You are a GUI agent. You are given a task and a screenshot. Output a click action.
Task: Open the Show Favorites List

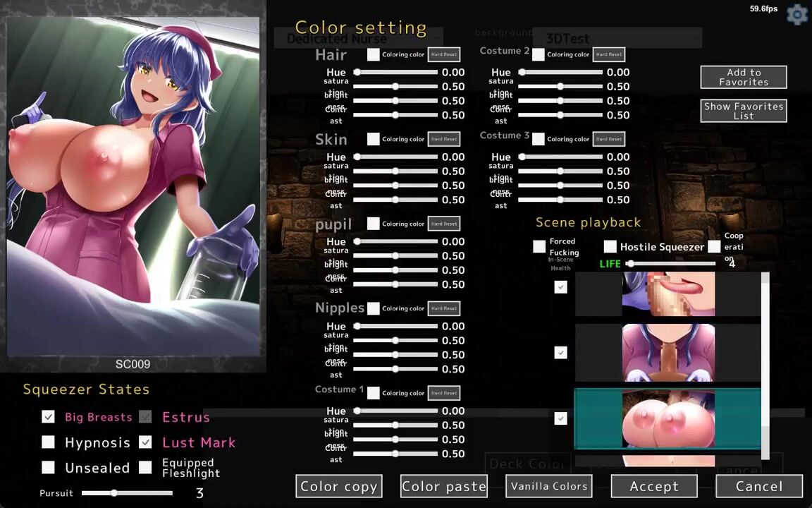(x=743, y=111)
